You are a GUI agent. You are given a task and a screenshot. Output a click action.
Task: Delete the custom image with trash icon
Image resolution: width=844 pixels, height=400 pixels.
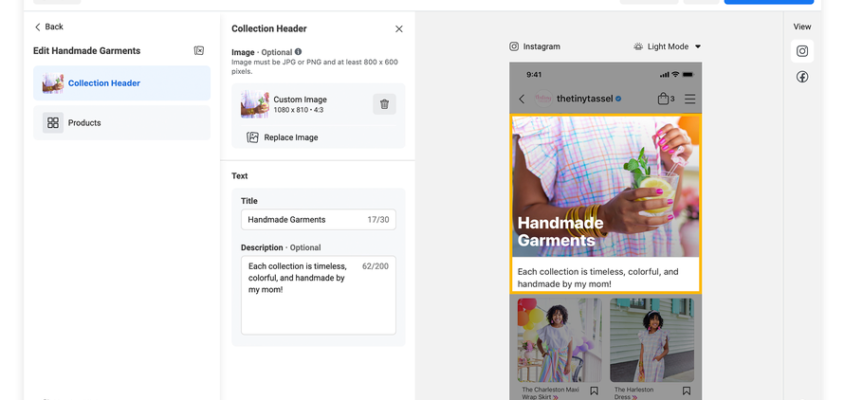coord(384,104)
